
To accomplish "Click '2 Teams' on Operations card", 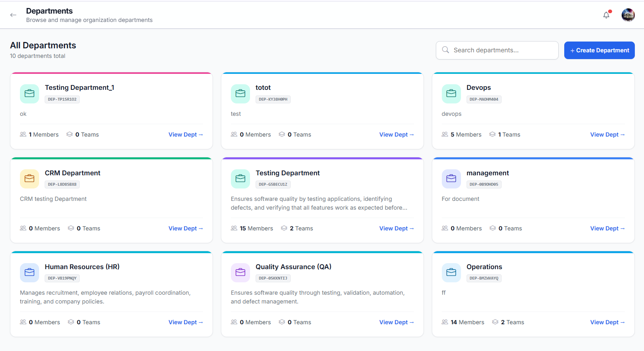I will (x=512, y=322).
